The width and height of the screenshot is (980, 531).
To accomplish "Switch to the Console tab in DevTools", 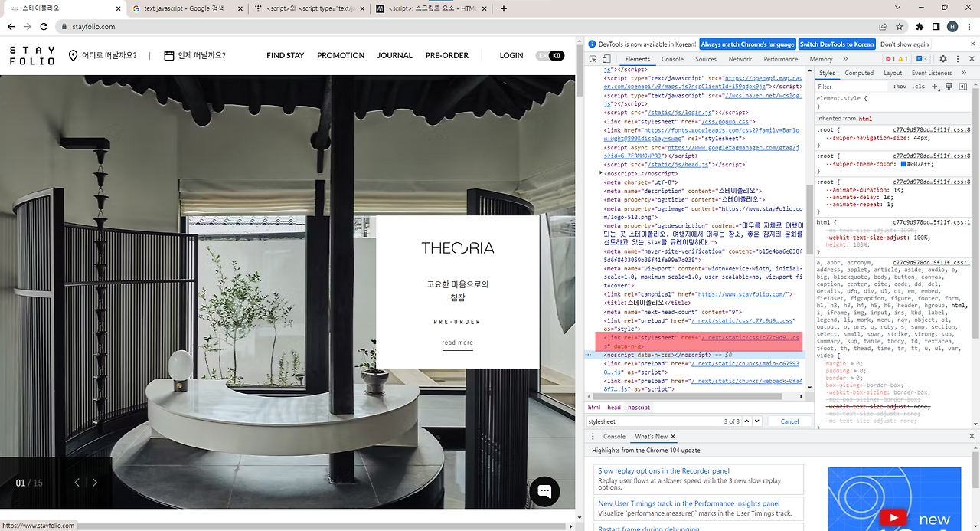I will tap(672, 59).
